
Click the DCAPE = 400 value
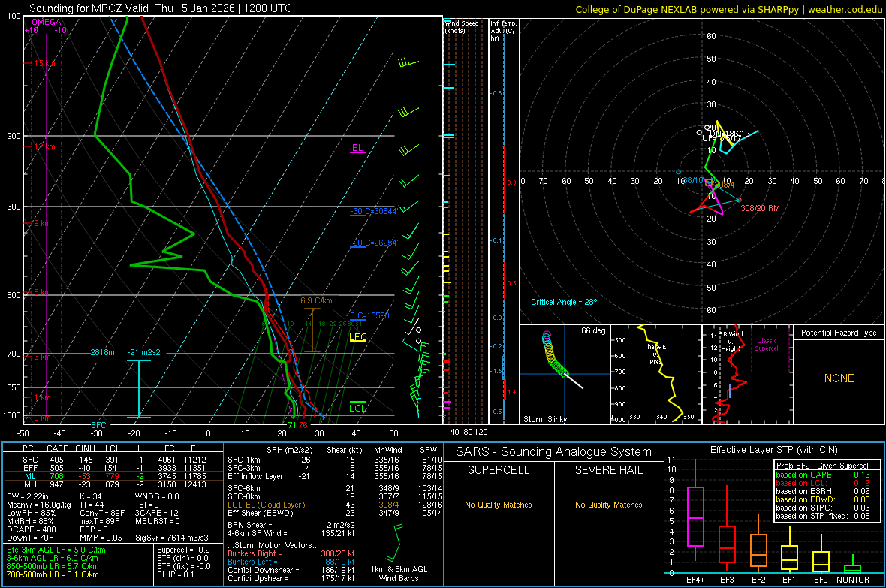(31, 529)
